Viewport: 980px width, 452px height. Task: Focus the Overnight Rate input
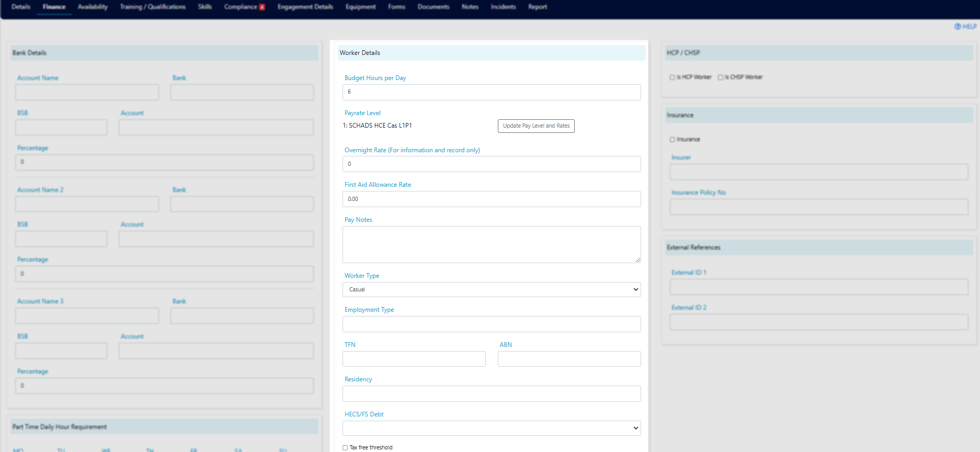pyautogui.click(x=492, y=164)
